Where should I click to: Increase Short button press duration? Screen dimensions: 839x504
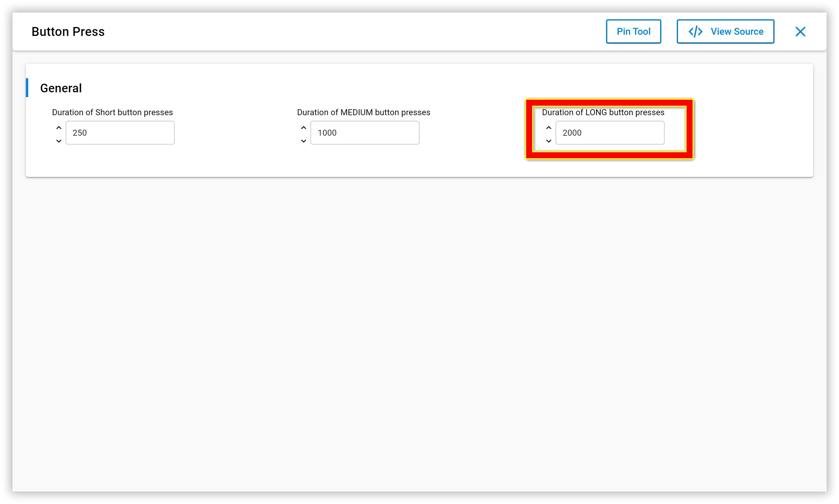pyautogui.click(x=59, y=128)
